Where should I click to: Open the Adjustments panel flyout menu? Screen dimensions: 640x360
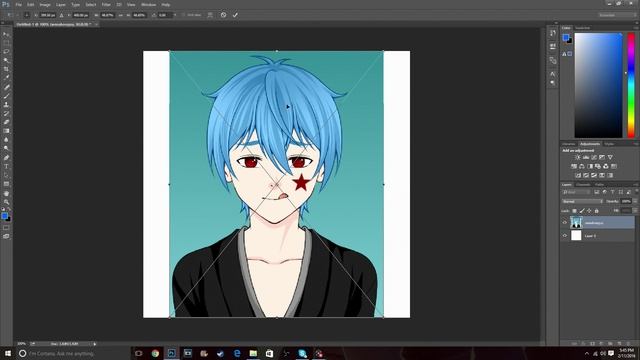[x=636, y=144]
